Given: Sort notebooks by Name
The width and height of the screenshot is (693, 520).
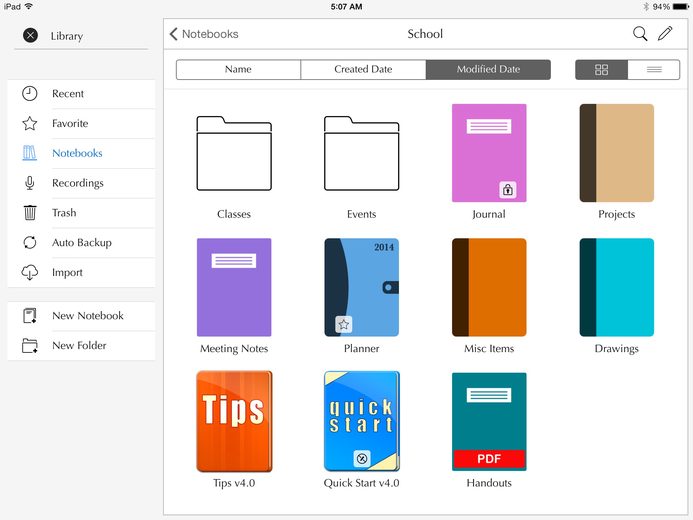Looking at the screenshot, I should pyautogui.click(x=238, y=69).
